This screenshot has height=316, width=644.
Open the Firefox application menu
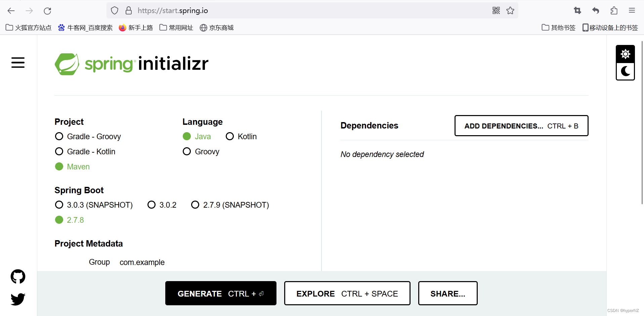coord(632,11)
